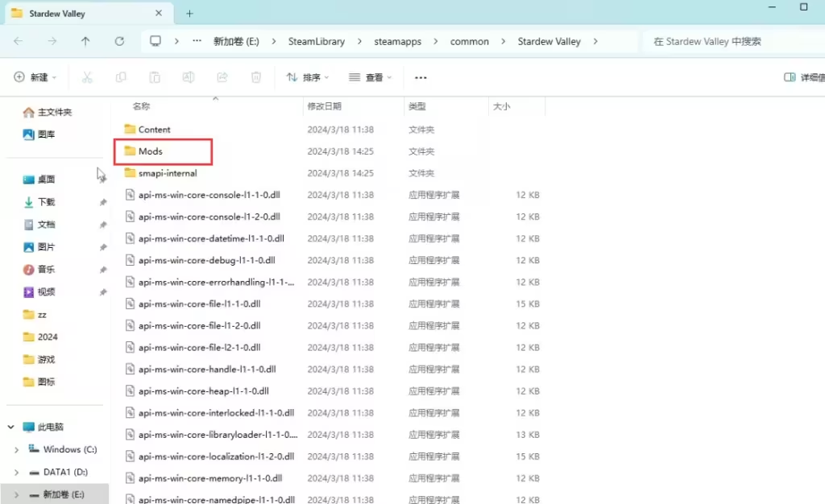
Task: Open the 2024 folder in sidebar
Action: 40,337
